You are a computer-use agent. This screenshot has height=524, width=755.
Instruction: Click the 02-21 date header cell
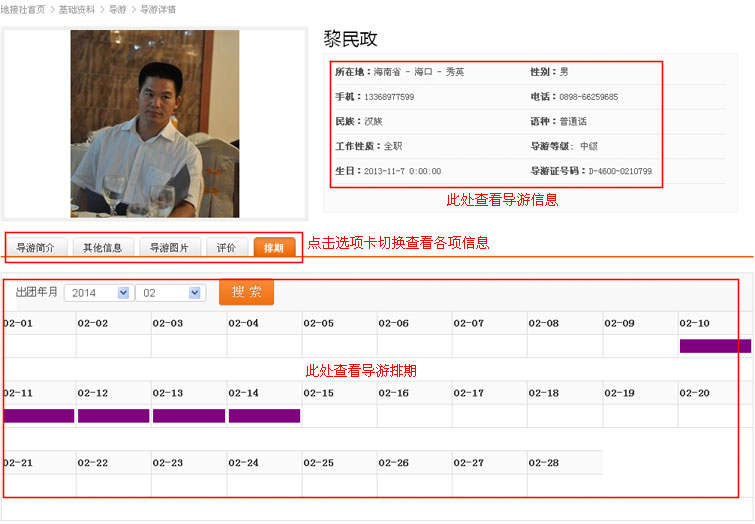point(39,463)
